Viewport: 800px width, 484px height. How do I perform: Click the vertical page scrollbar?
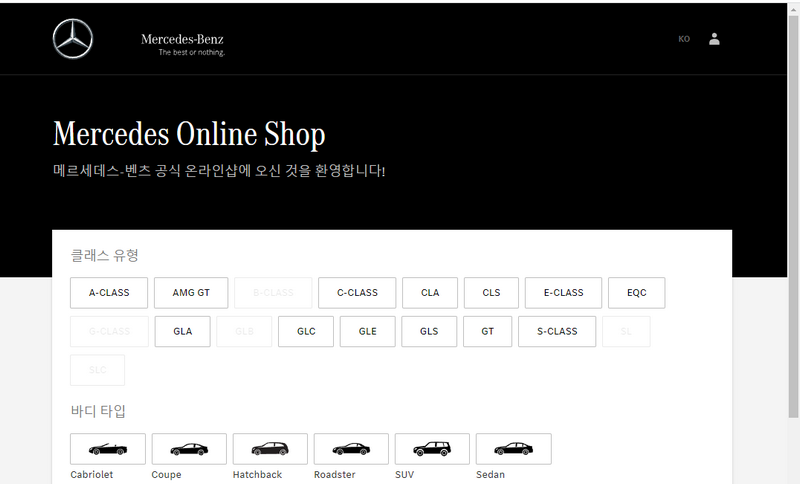coord(793,217)
